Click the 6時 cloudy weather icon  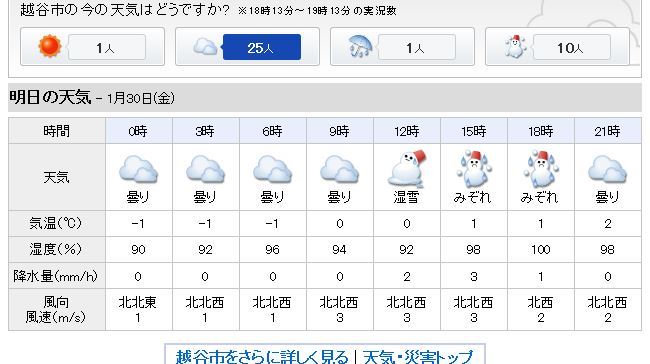272,169
